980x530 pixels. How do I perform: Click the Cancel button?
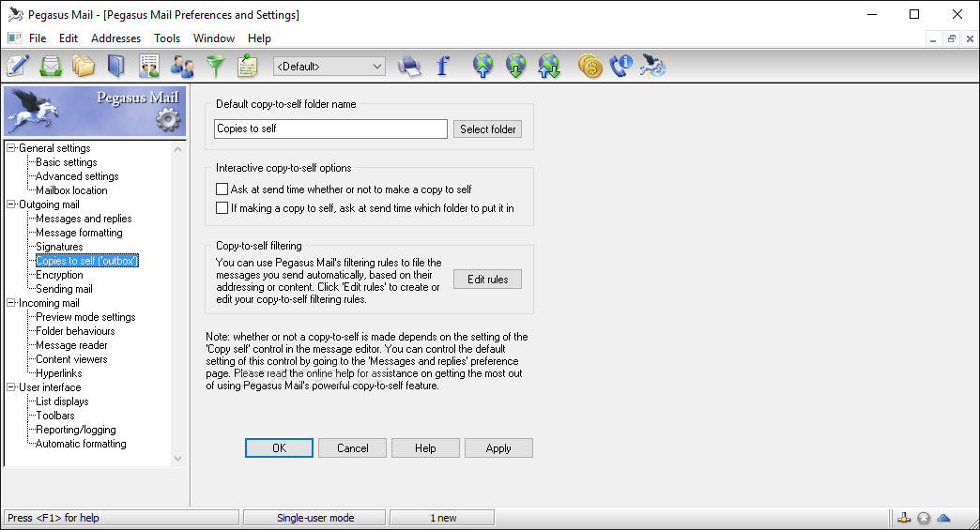point(353,448)
